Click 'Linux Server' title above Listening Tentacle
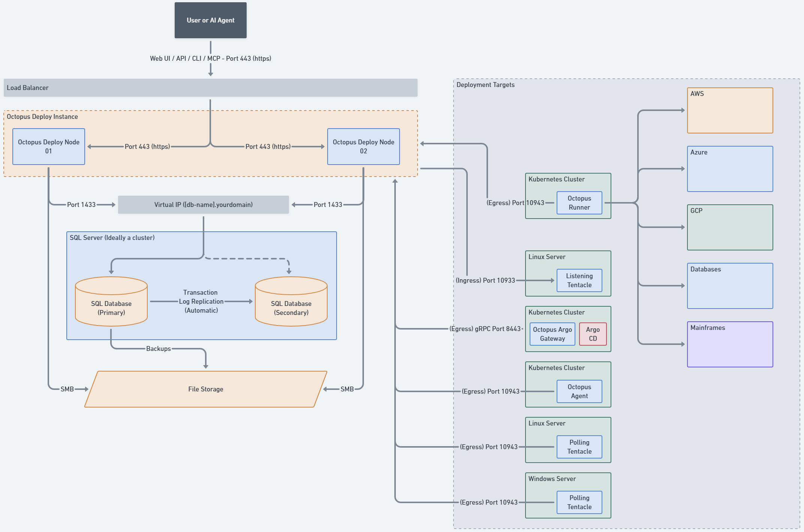The height and width of the screenshot is (532, 804). click(x=547, y=257)
